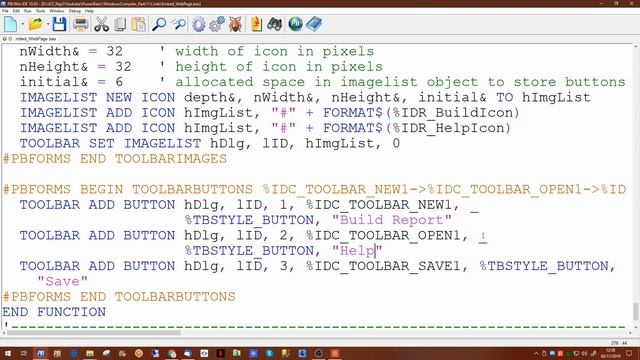Click the vertical scrollbar thumb in editor

tap(636, 311)
